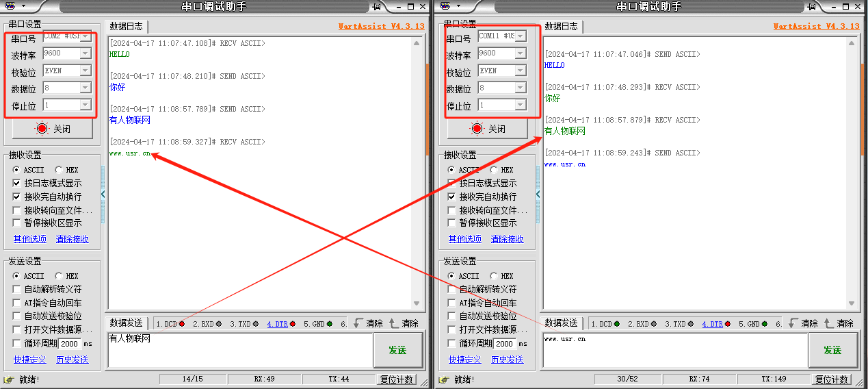The image size is (868, 389).
Task: Open the 波特率 dropdown in left window
Action: [x=86, y=53]
